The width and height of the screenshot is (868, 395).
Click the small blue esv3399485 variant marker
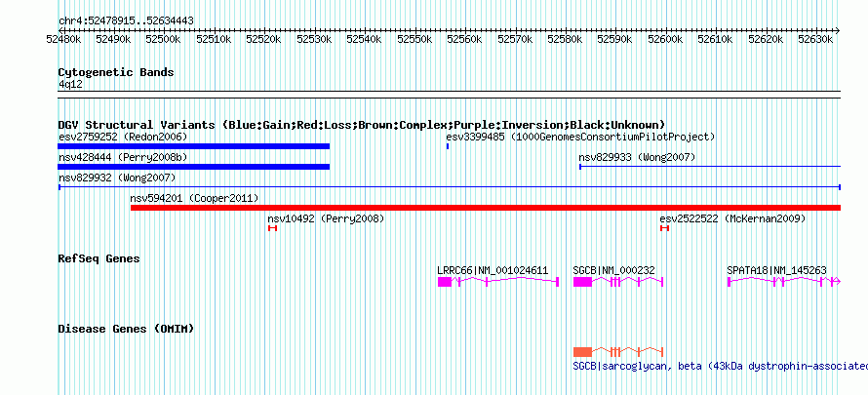tap(448, 146)
